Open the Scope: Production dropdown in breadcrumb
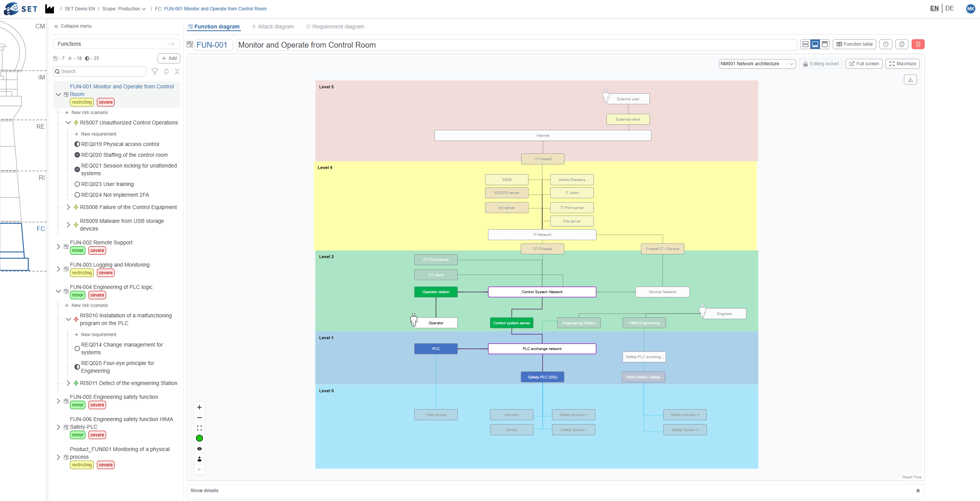980x501 pixels. pos(124,9)
